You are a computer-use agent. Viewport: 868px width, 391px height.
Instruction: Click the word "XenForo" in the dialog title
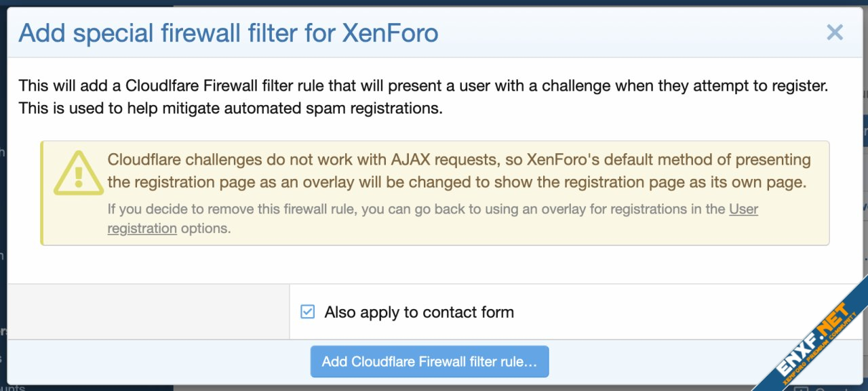pos(390,33)
